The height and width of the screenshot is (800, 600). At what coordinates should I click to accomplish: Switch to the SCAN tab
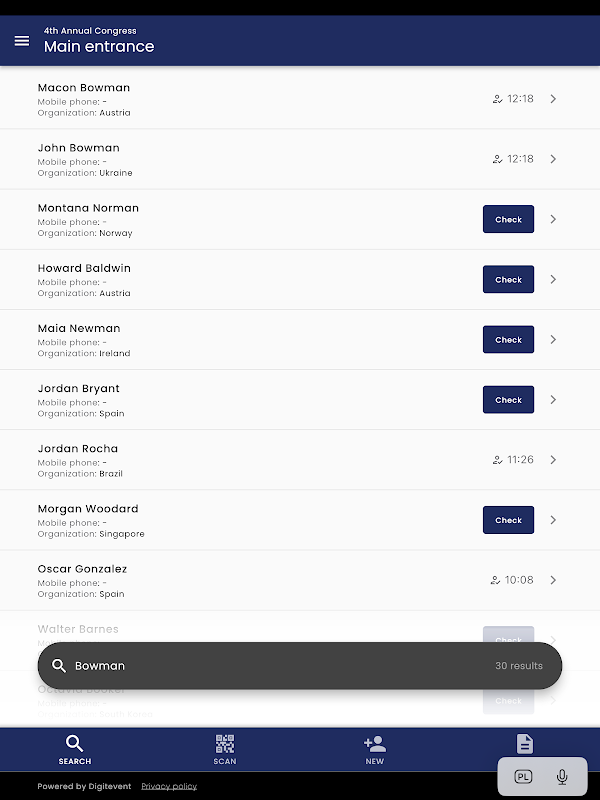click(x=225, y=750)
